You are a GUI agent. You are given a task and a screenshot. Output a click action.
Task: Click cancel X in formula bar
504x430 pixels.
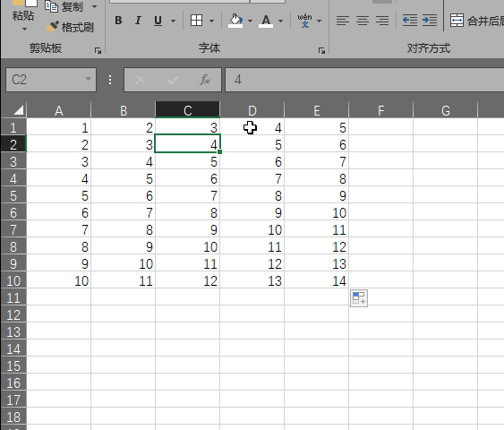141,80
